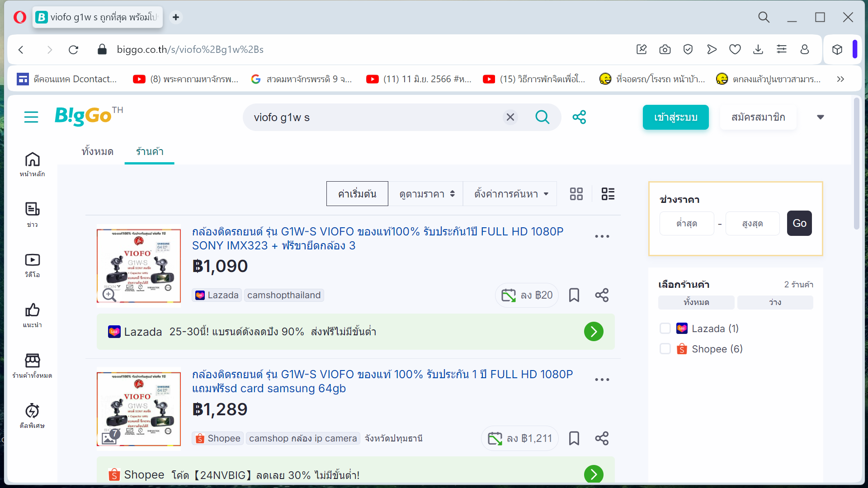Click the page vertical scrollbar
868x488 pixels.
pos(856,164)
